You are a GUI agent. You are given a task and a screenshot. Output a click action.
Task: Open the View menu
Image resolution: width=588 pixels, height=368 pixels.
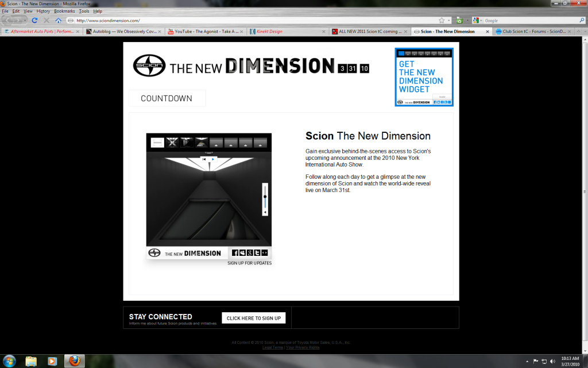(28, 11)
